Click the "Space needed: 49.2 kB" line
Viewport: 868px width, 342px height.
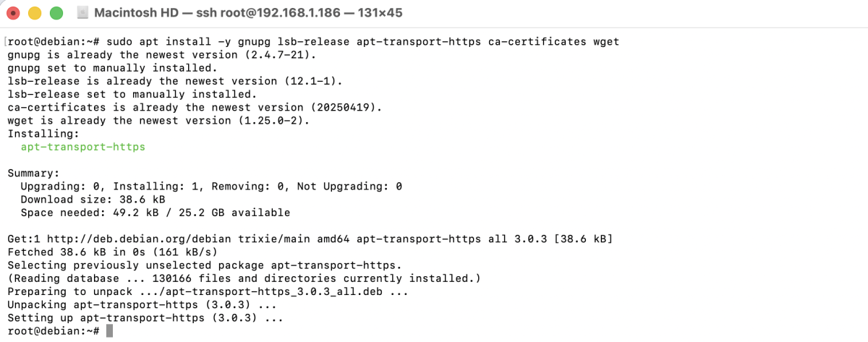[x=155, y=213]
